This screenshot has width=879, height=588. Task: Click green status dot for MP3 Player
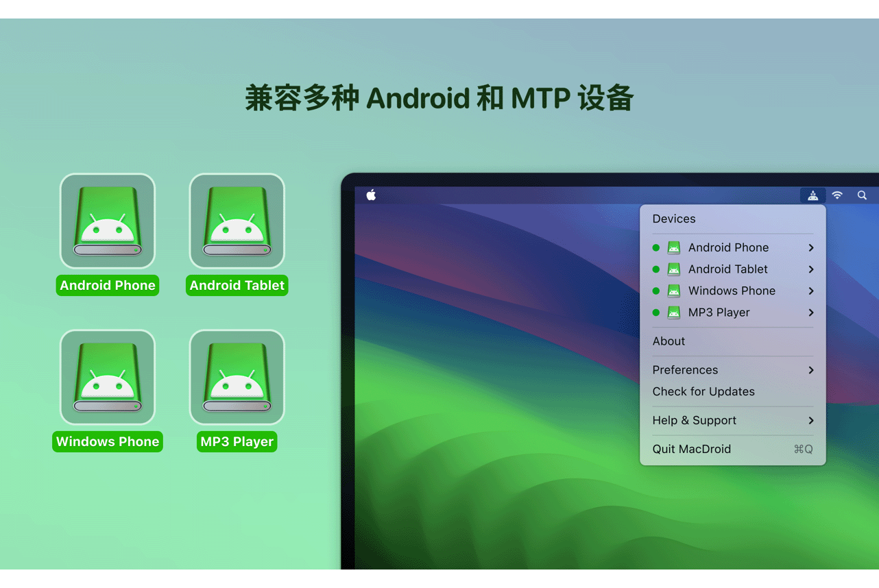click(656, 313)
